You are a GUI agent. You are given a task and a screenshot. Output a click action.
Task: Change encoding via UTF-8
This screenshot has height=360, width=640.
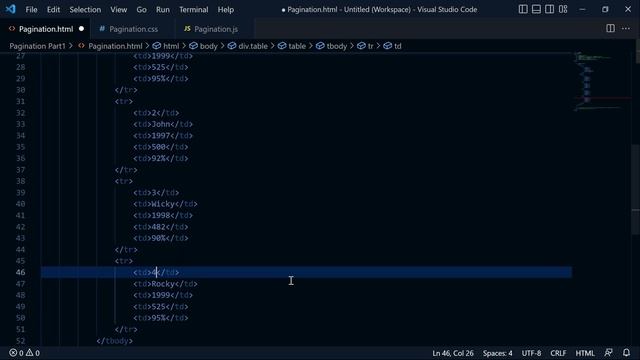click(531, 353)
